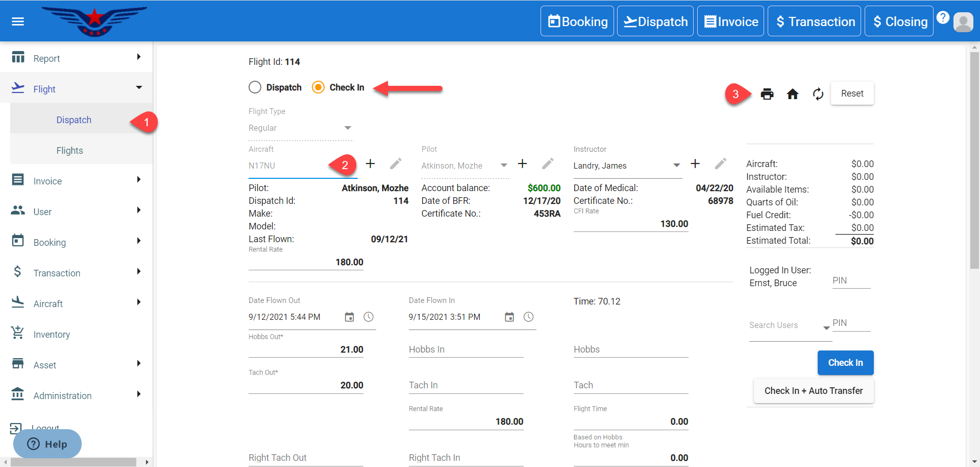Click the Hobbs In input field
This screenshot has width=980, height=467.
465,349
